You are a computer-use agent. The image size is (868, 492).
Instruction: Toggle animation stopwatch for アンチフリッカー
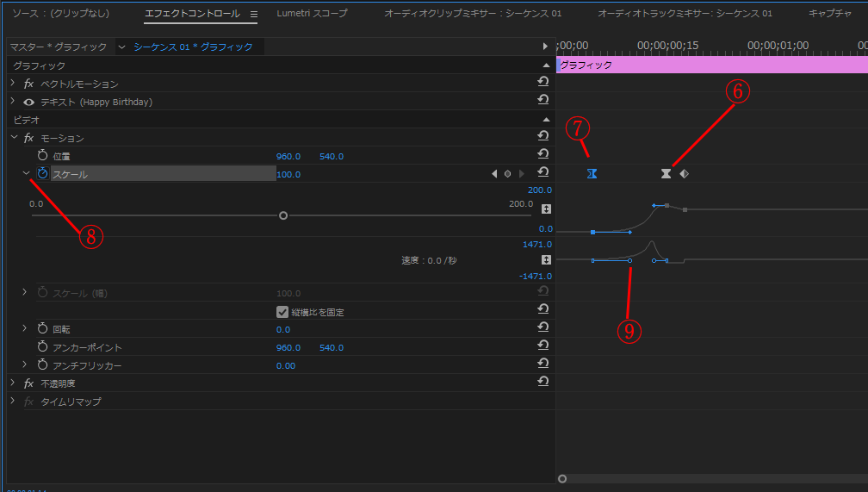click(x=43, y=364)
